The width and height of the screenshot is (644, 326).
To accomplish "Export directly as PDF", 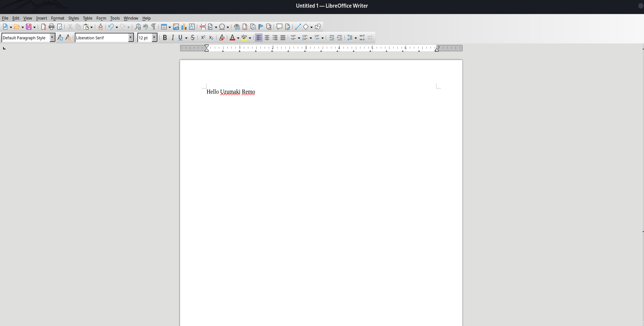I will coord(43,27).
